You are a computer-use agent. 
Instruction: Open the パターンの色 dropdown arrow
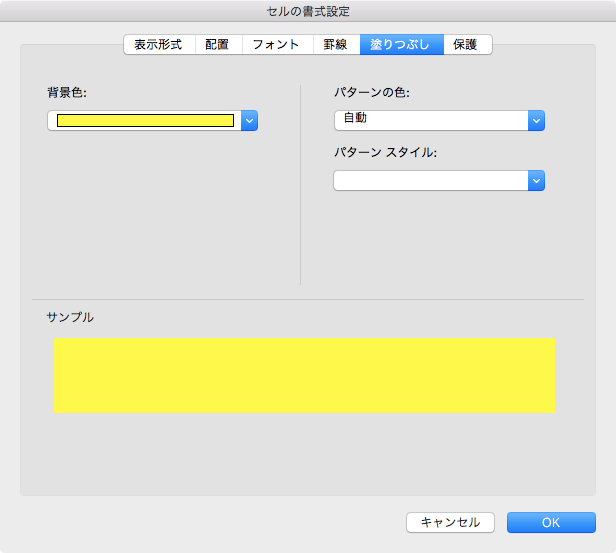536,121
